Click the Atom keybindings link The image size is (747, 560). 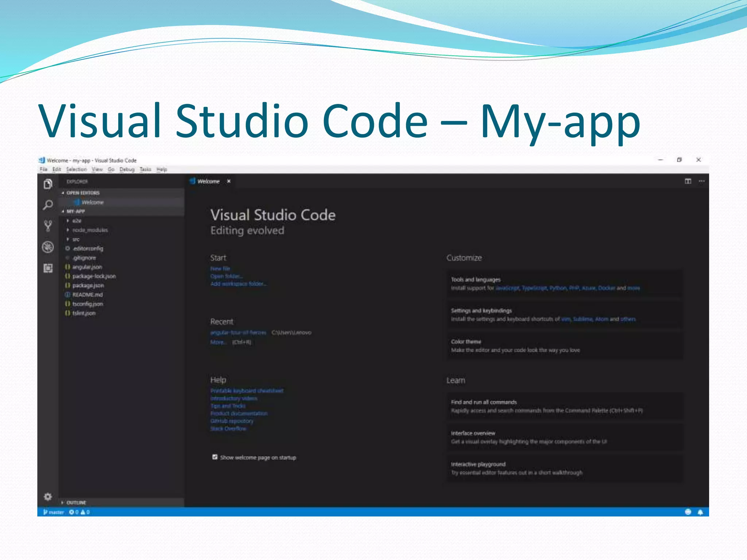tap(601, 319)
